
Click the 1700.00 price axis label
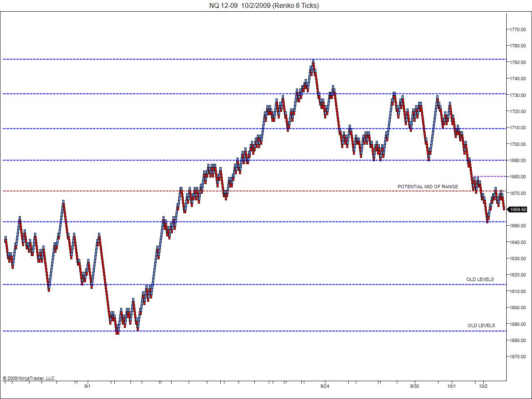pos(518,144)
